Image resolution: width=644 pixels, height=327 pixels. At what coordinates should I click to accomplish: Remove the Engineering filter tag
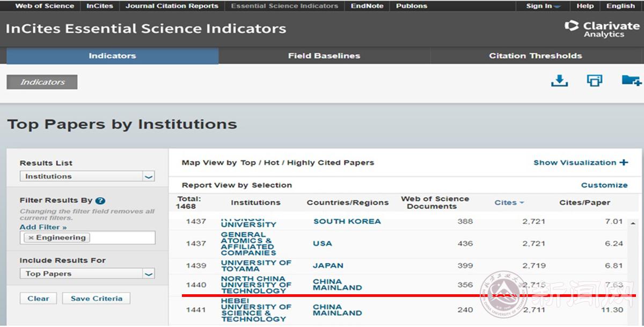click(31, 238)
